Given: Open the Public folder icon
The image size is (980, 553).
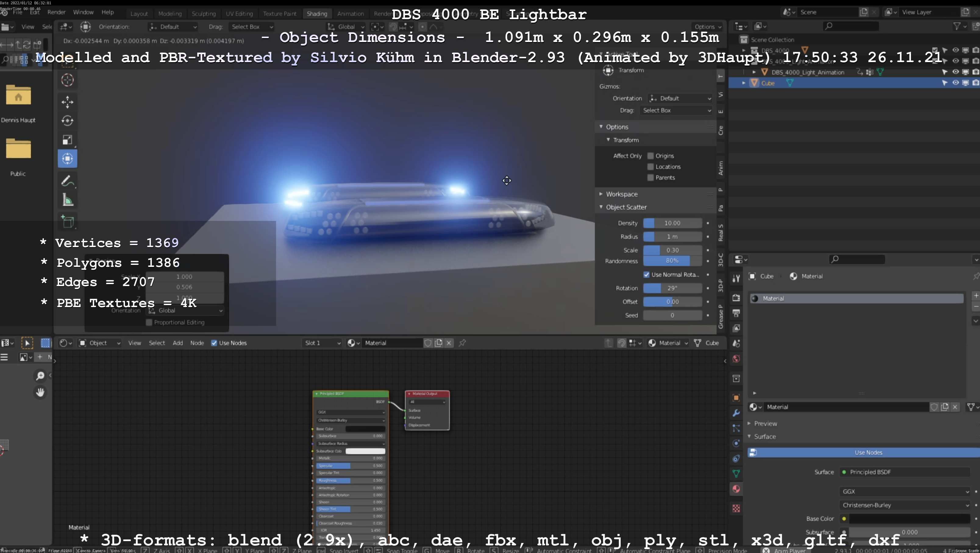Looking at the screenshot, I should [x=18, y=148].
